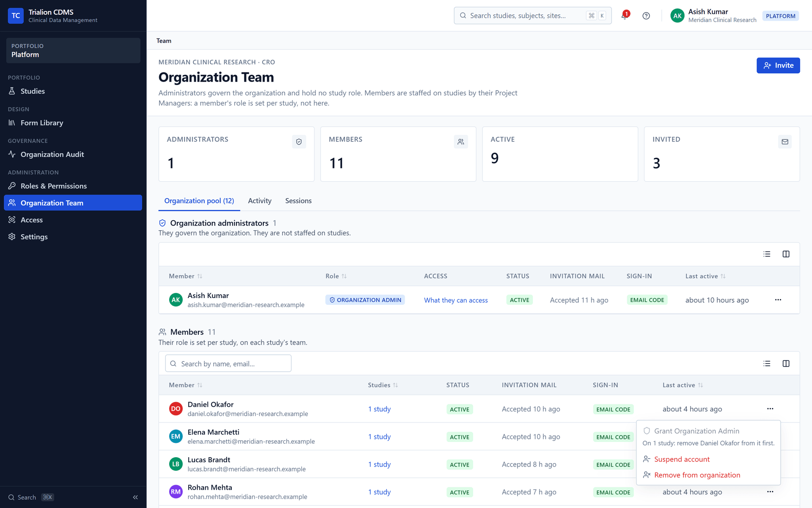
Task: Click Elena Marchetti's EM avatar
Action: tap(176, 436)
